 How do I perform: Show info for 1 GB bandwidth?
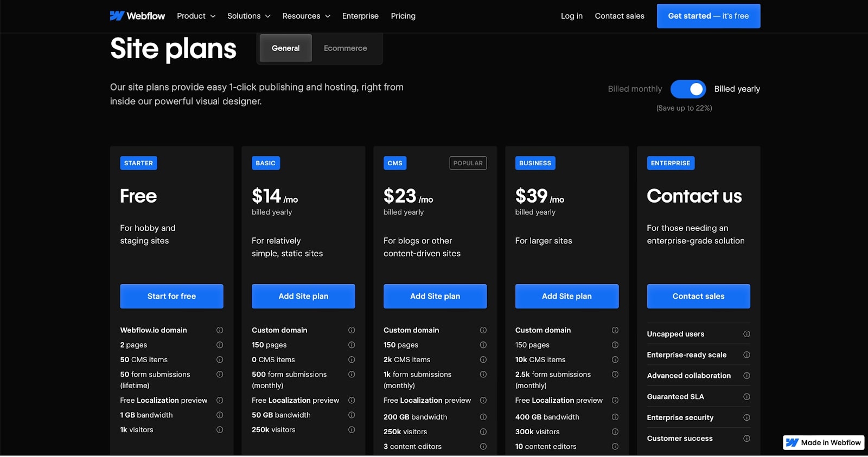coord(220,415)
